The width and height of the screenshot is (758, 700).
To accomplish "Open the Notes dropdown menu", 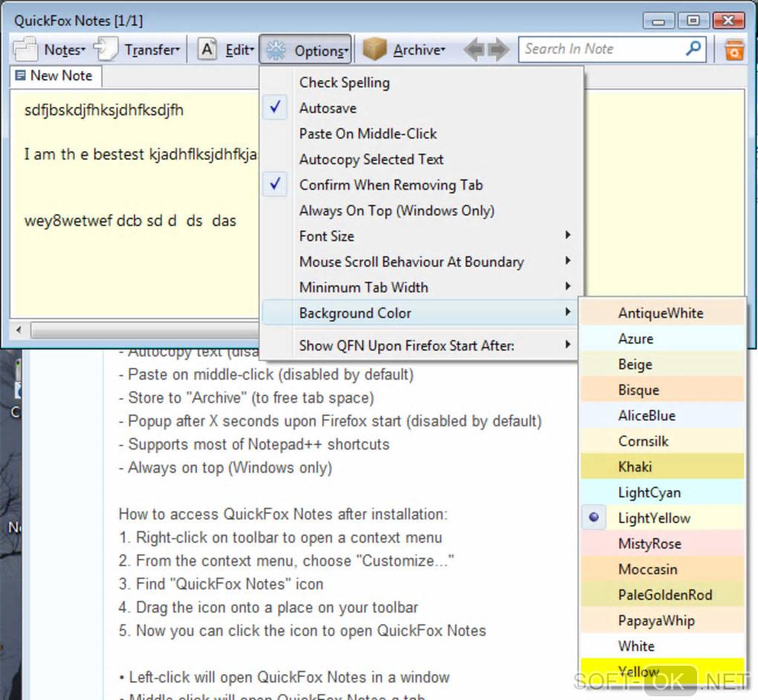I will click(65, 50).
